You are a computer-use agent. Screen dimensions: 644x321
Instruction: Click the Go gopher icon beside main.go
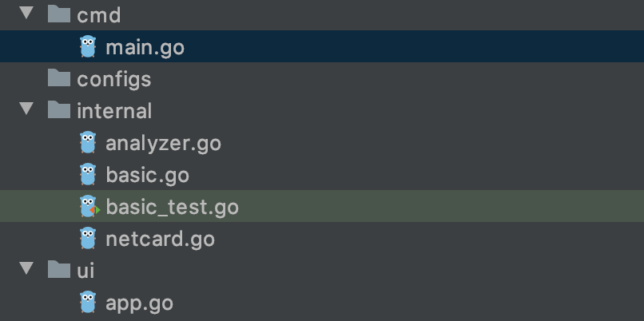point(88,47)
